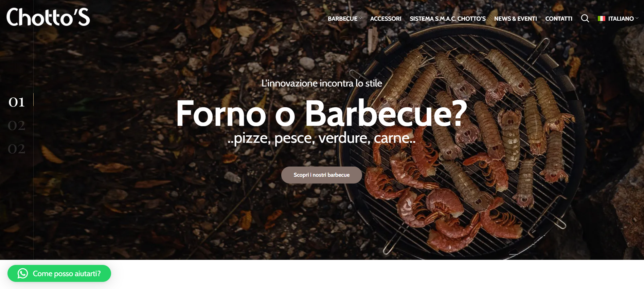
Task: Go to the Chotto'S logo home
Action: point(48,17)
